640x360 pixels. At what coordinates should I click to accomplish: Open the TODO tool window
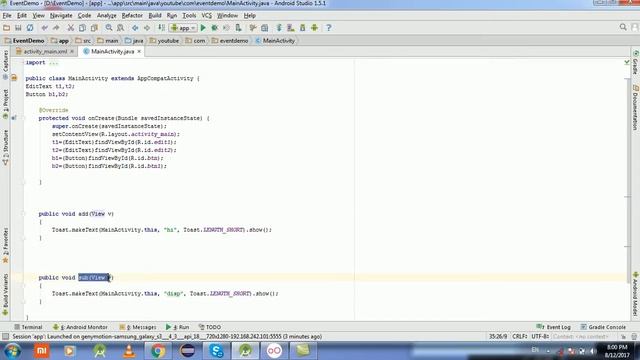[210, 327]
